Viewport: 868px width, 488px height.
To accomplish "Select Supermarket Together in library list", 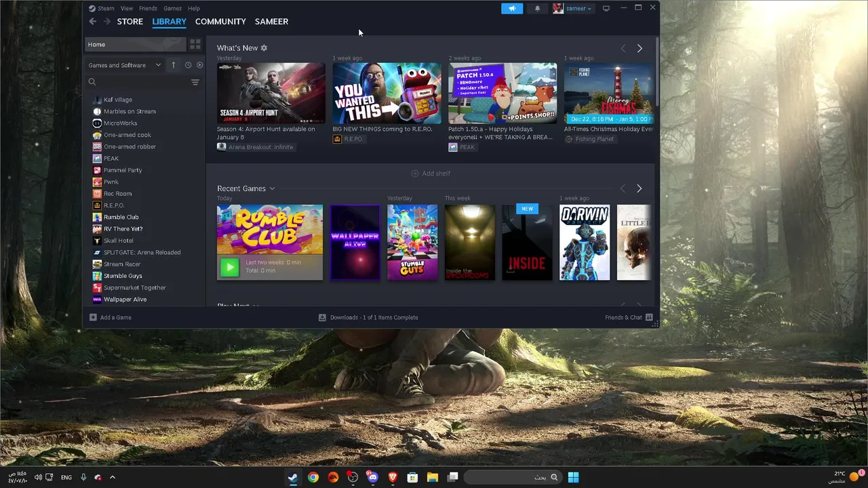I will 134,287.
